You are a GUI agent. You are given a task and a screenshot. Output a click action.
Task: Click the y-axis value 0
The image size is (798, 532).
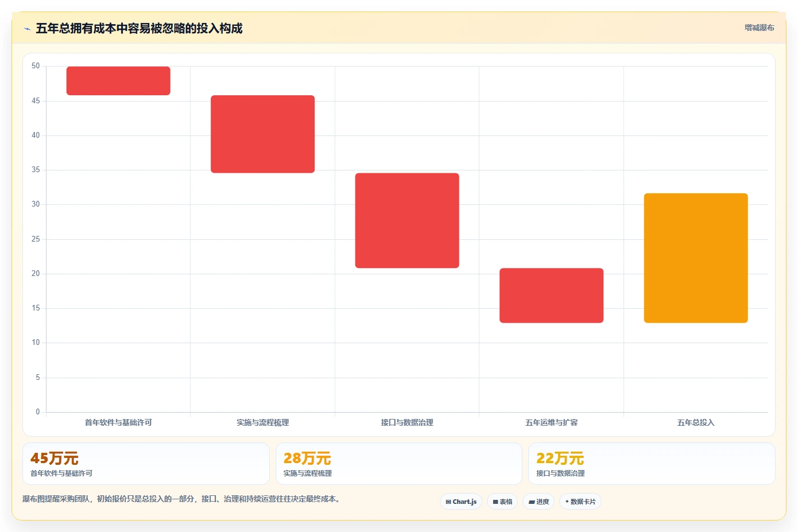(38, 411)
